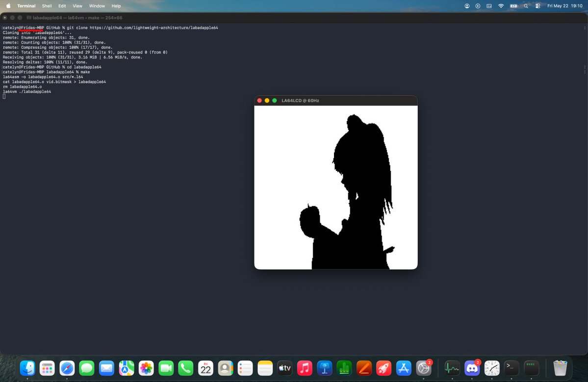Open Finder from the Dock

point(27,368)
